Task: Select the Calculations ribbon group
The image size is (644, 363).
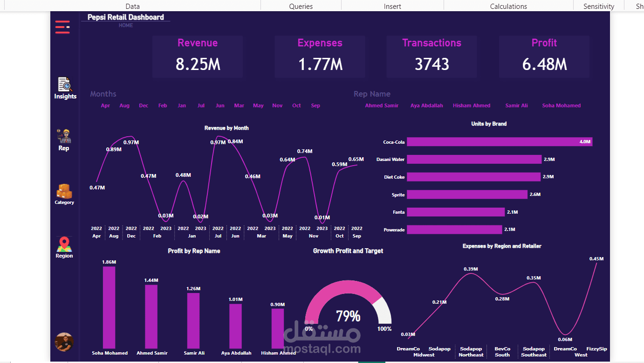Action: [x=508, y=6]
